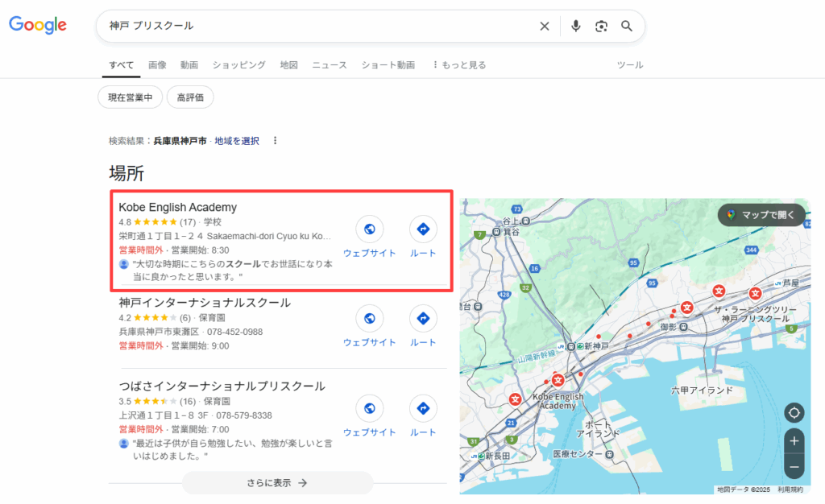The width and height of the screenshot is (825, 504).
Task: Click the 営業開始: 7:00 hours text
Action: click(201, 430)
